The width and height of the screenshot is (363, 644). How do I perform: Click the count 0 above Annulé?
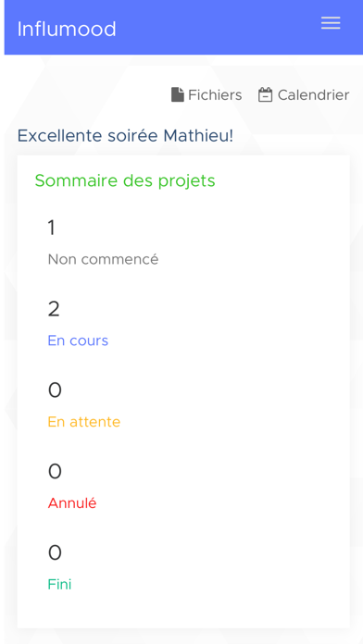pos(55,471)
